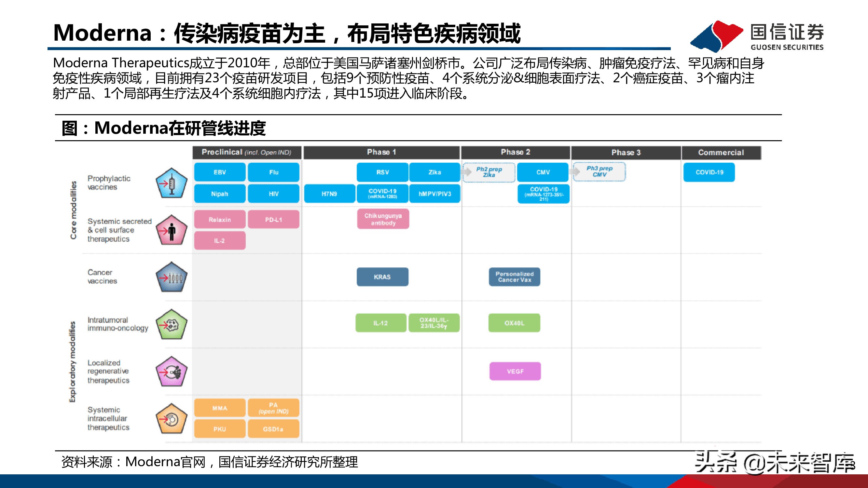This screenshot has height=488, width=868.
Task: Click the Flu pipeline box
Action: 274,172
